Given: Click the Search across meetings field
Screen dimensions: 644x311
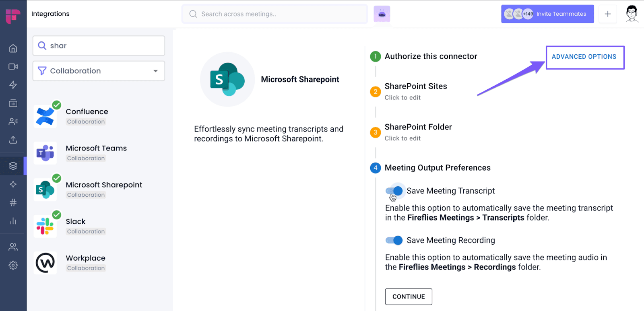Looking at the screenshot, I should [x=275, y=14].
